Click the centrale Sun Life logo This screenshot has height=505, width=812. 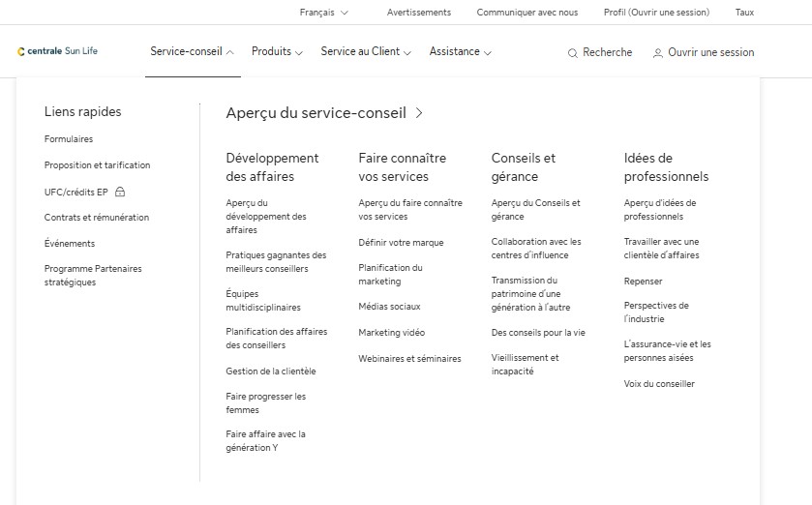(58, 51)
